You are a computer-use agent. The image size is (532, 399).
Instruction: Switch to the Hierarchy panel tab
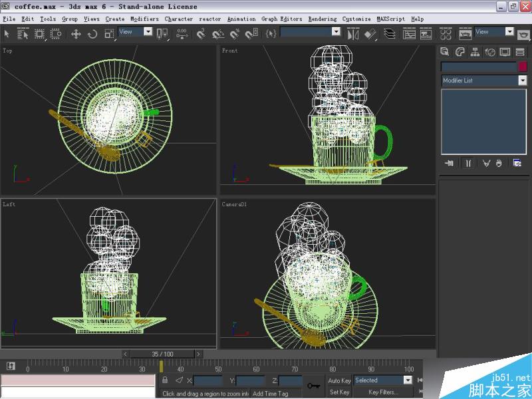pyautogui.click(x=475, y=52)
